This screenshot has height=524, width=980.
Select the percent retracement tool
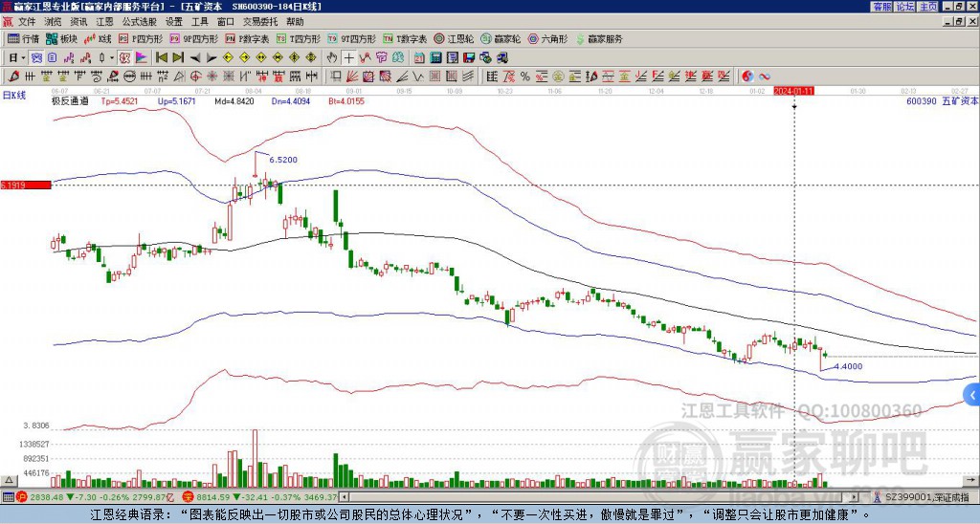525,76
